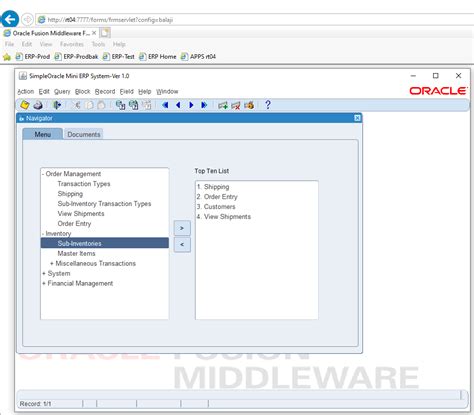Click the greyed Copy icon
The width and height of the screenshot is (474, 415).
click(x=89, y=105)
